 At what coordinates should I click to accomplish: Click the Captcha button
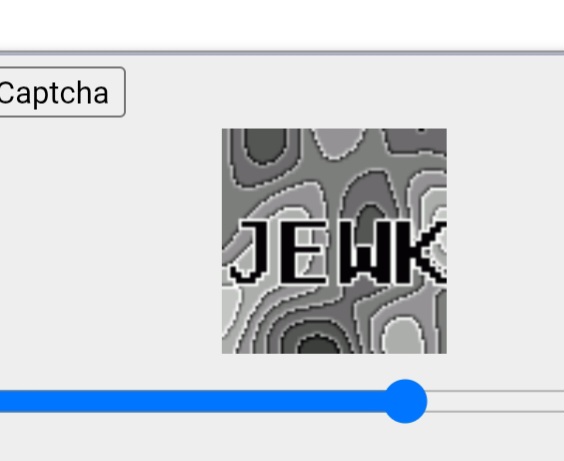(x=62, y=92)
